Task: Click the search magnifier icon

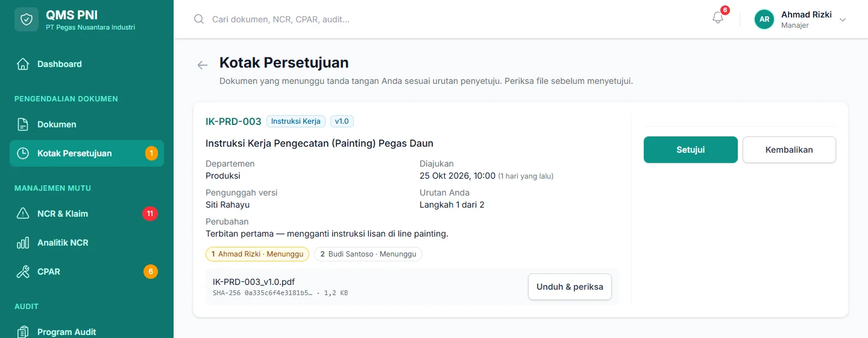Action: pos(199,19)
